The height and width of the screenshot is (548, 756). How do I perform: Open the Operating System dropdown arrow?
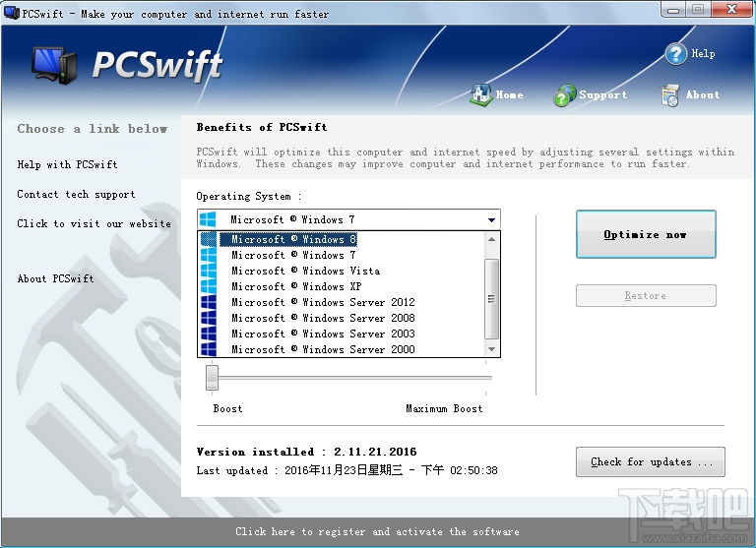(491, 219)
